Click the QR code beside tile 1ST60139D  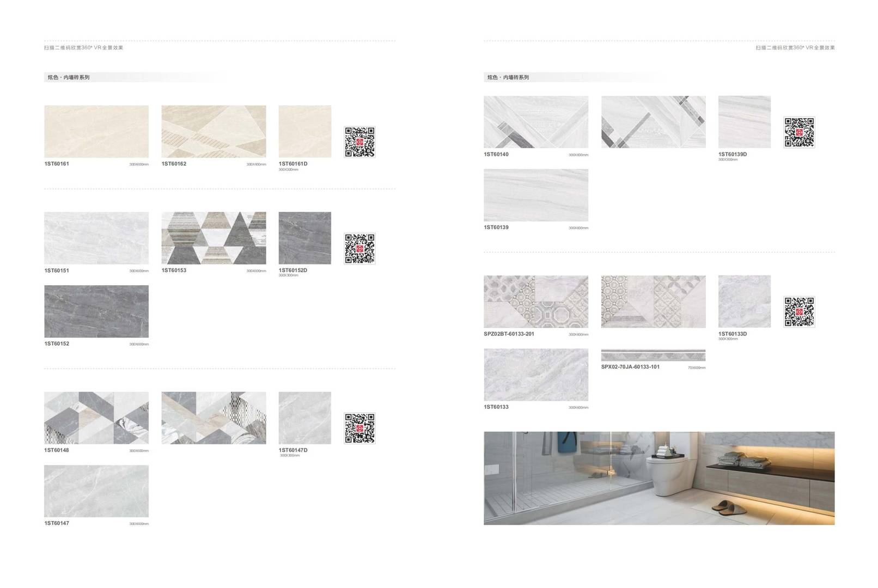pos(799,132)
